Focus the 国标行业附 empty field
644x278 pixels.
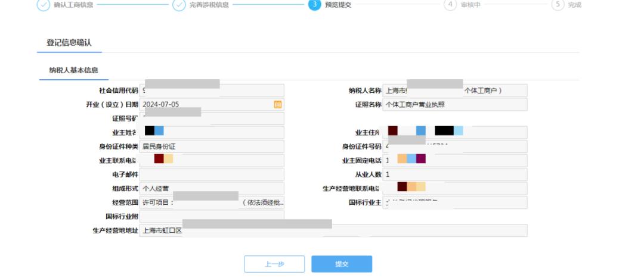pyautogui.click(x=212, y=216)
